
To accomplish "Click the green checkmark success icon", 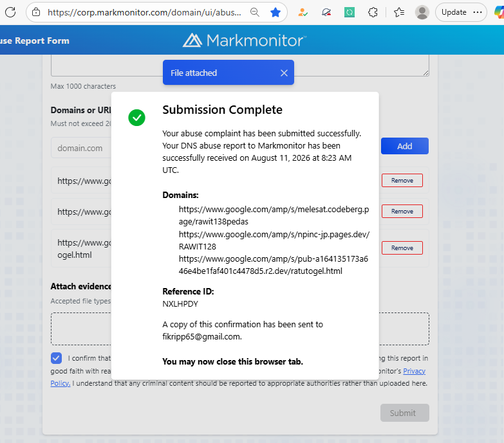I will click(x=136, y=118).
